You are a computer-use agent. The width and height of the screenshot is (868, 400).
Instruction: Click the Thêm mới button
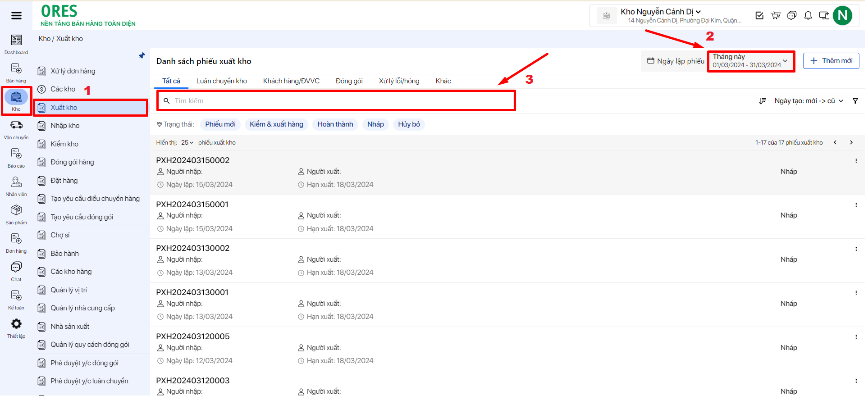(831, 61)
